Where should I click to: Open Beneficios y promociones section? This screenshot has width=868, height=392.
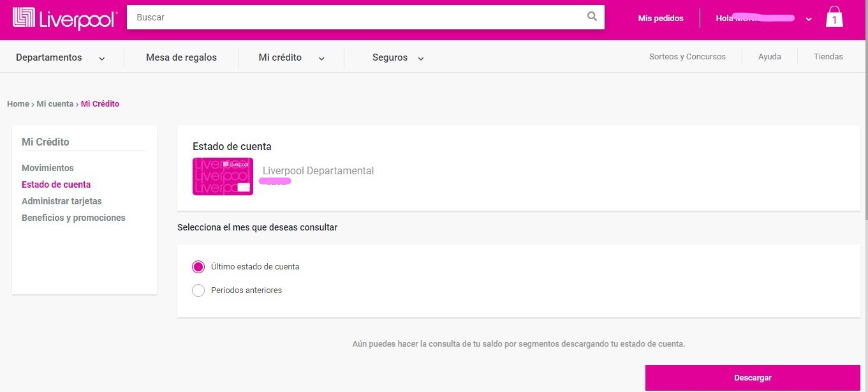click(73, 218)
